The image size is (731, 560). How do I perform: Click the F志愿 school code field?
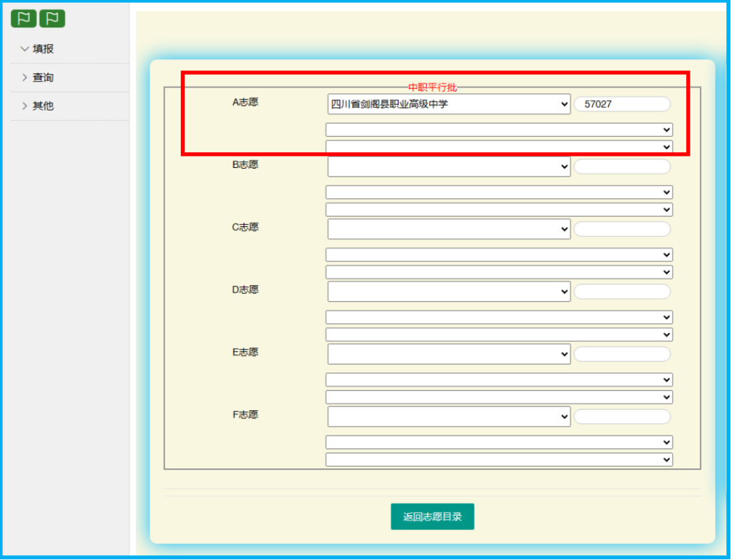(622, 416)
